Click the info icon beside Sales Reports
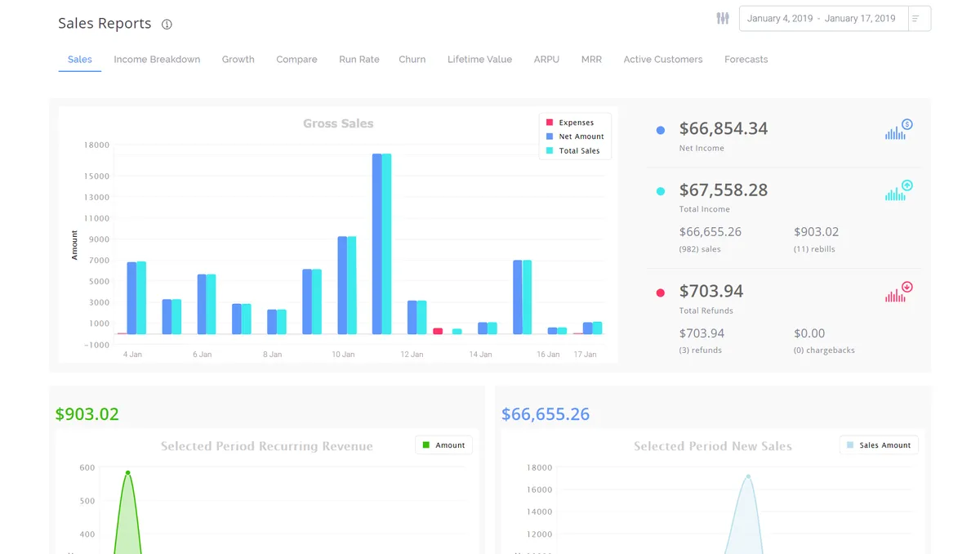Screen dimensions: 980x554 tap(167, 25)
